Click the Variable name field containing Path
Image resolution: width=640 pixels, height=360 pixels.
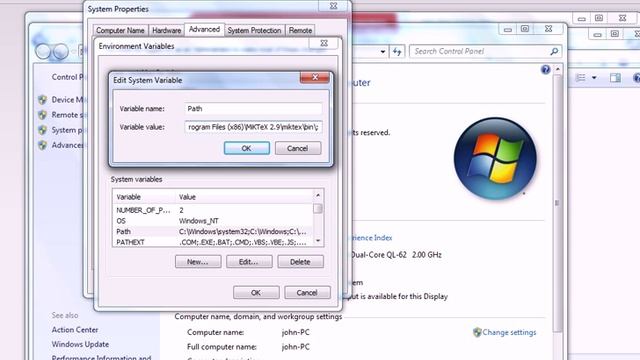click(253, 109)
